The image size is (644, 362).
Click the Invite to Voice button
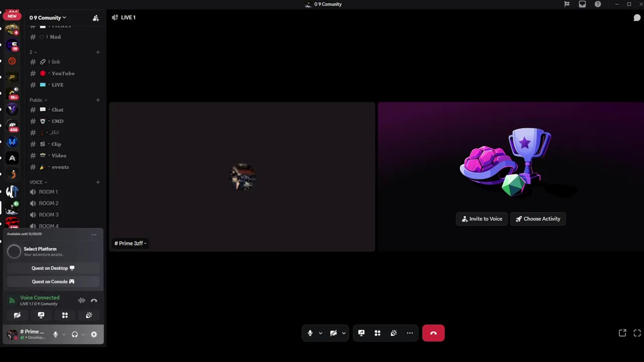pos(482,219)
